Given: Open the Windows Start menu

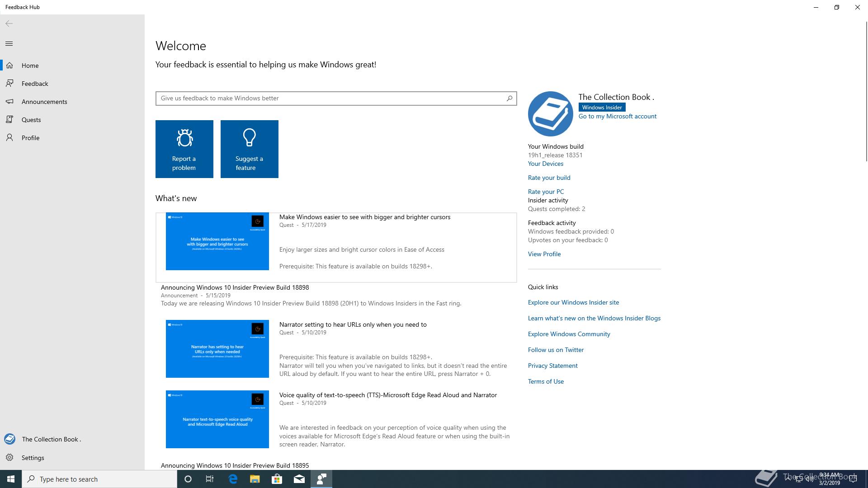Looking at the screenshot, I should tap(11, 479).
